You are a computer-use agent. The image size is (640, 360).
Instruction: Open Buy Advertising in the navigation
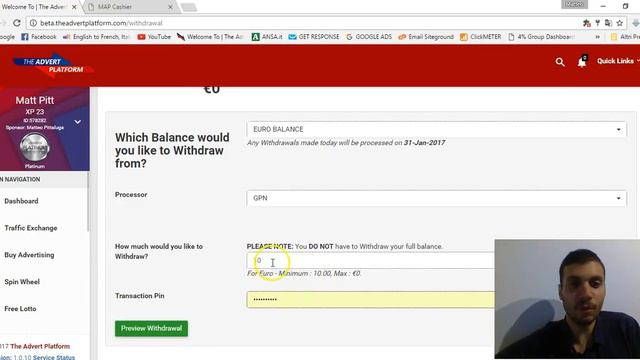click(29, 255)
